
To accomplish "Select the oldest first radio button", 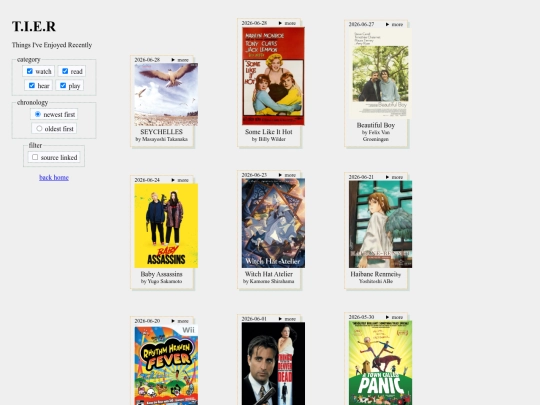I will [x=39, y=128].
